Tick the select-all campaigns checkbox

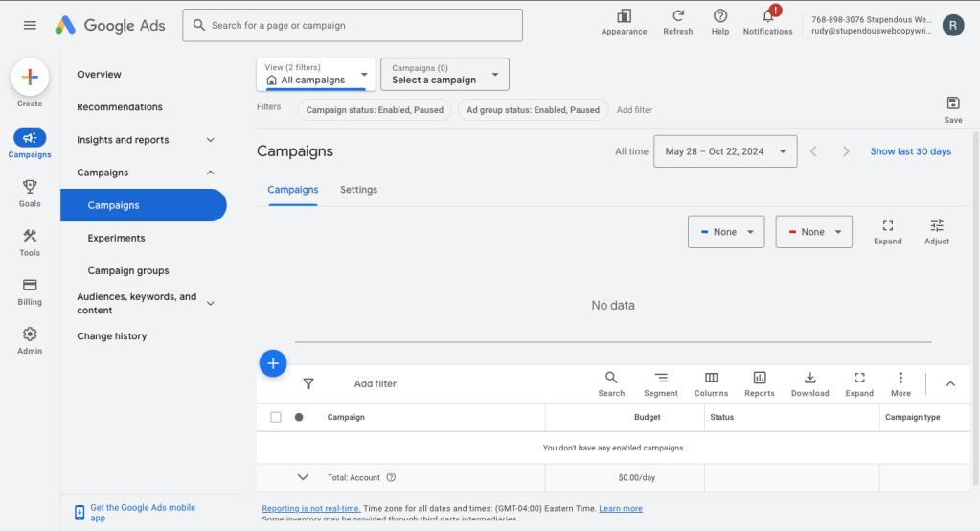[276, 417]
